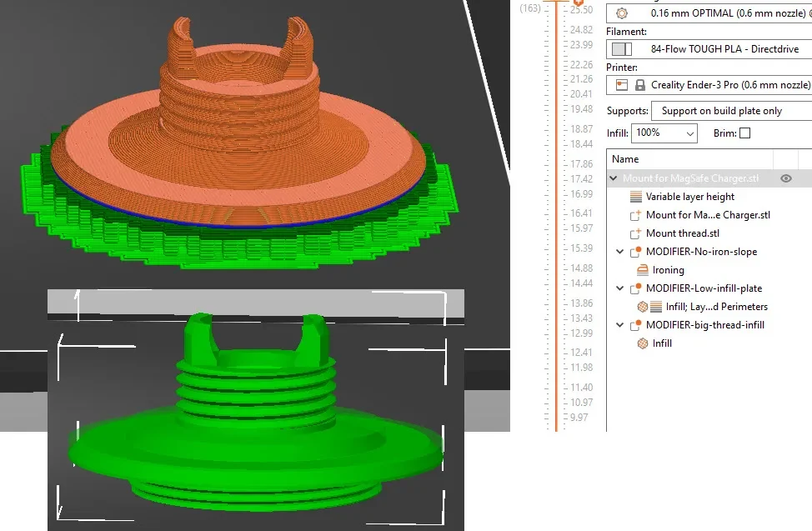Open the Supports dropdown
Screen dimensions: 812x531
(731, 111)
